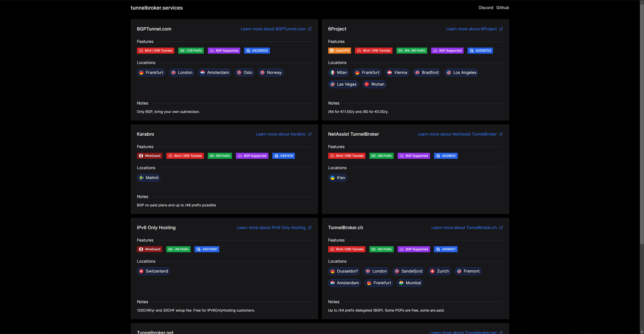The width and height of the screenshot is (644, 334).
Task: Click the UK flag icon next to London in BGPTunnel.com
Action: tap(174, 73)
